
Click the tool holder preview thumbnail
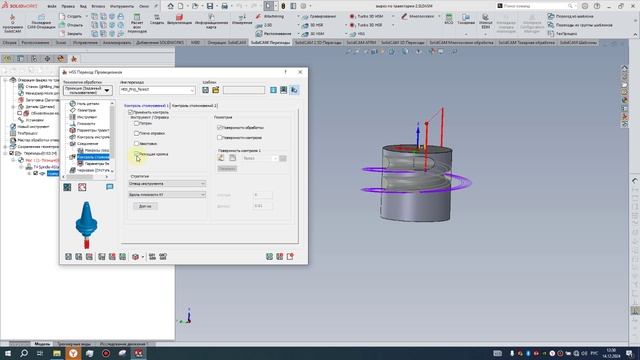point(86,225)
